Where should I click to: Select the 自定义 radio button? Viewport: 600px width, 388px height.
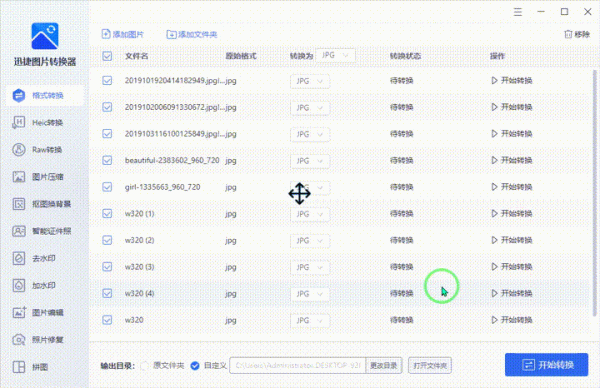click(195, 366)
